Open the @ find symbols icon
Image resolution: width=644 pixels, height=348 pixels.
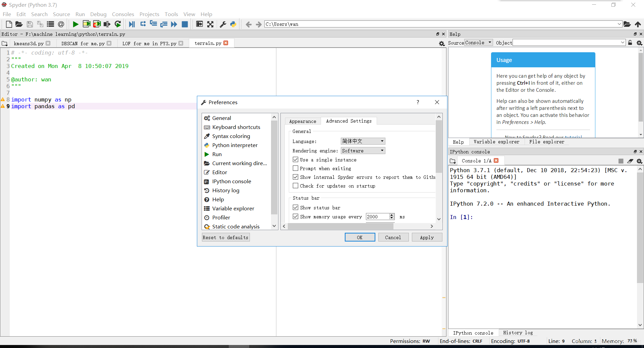(x=61, y=24)
